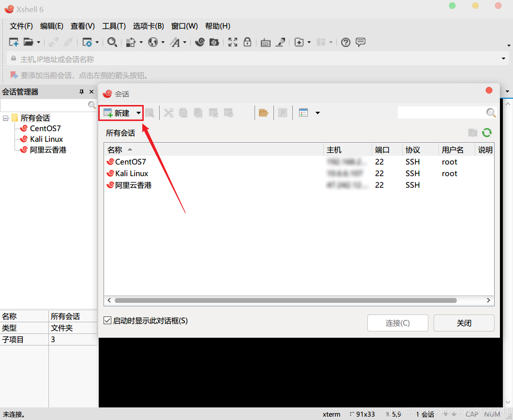Open the help question mark icon
Image resolution: width=513 pixels, height=420 pixels.
(346, 42)
